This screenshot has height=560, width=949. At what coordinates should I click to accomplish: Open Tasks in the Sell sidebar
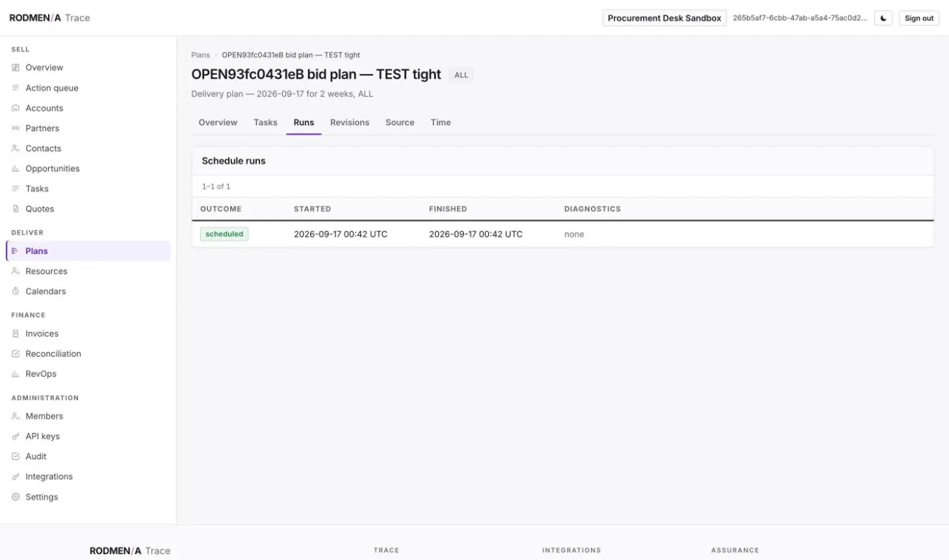(88, 188)
